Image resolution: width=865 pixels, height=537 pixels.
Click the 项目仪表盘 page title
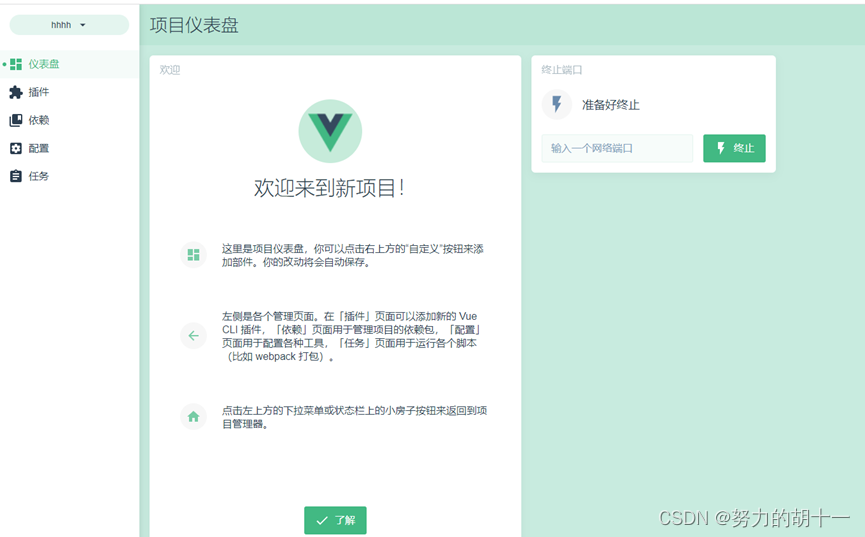click(194, 25)
